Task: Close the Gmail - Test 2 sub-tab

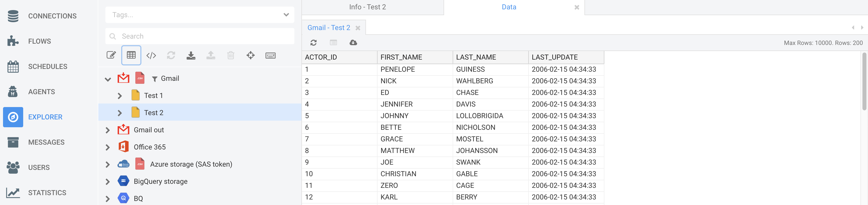Action: [358, 28]
